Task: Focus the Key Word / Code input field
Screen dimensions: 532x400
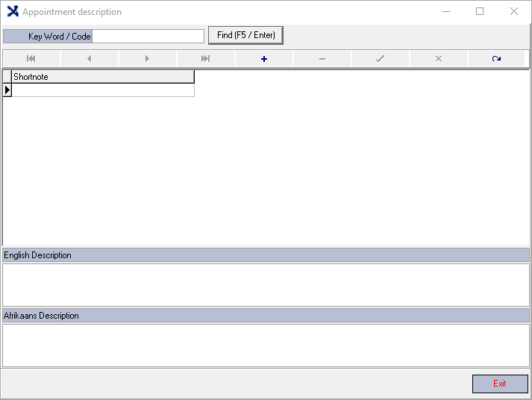Action: click(148, 37)
